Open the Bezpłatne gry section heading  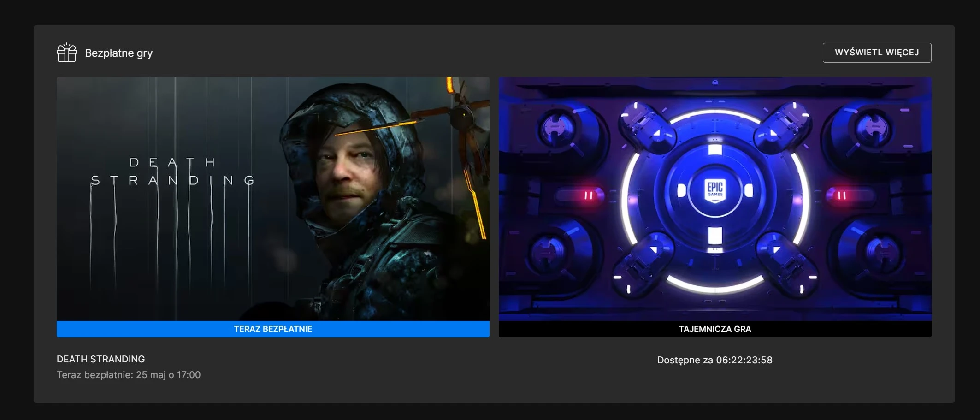(x=118, y=53)
